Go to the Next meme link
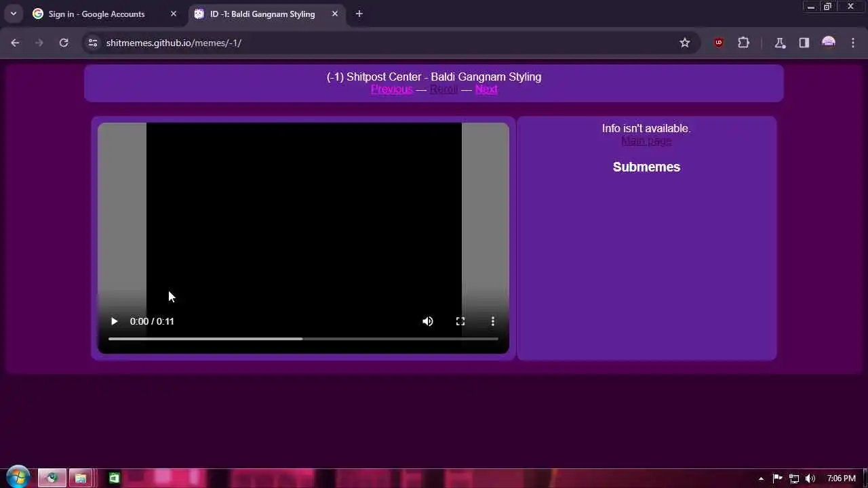The height and width of the screenshot is (488, 868). pyautogui.click(x=486, y=89)
